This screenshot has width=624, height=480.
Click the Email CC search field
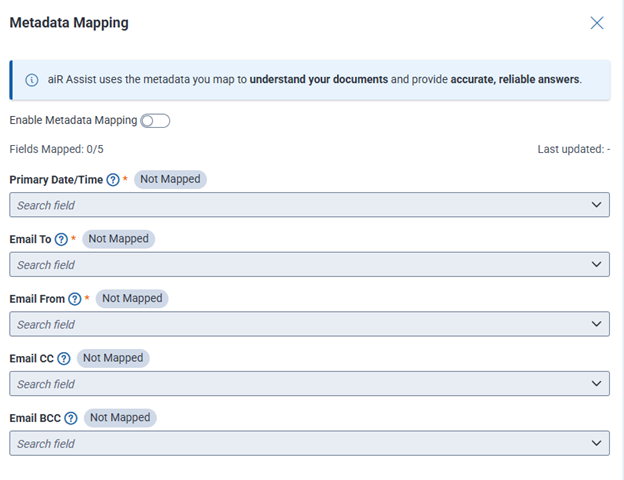[x=309, y=384]
